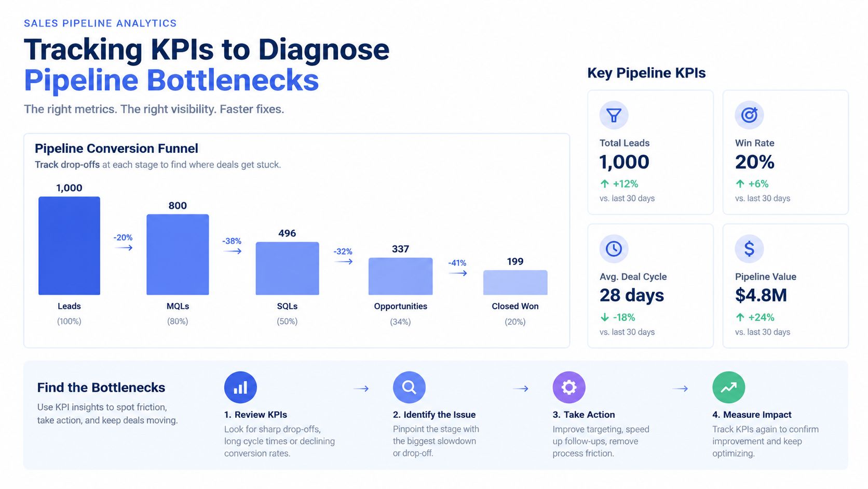Click the green up arrow beside +6%
868x489 pixels.
coord(740,184)
